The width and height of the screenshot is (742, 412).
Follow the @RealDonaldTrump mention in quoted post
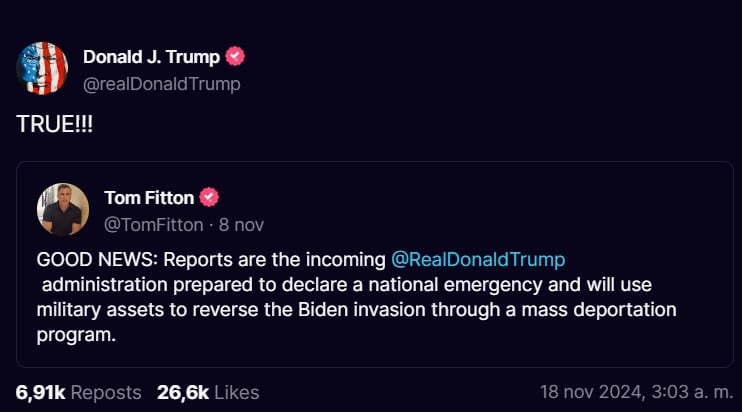tap(478, 259)
